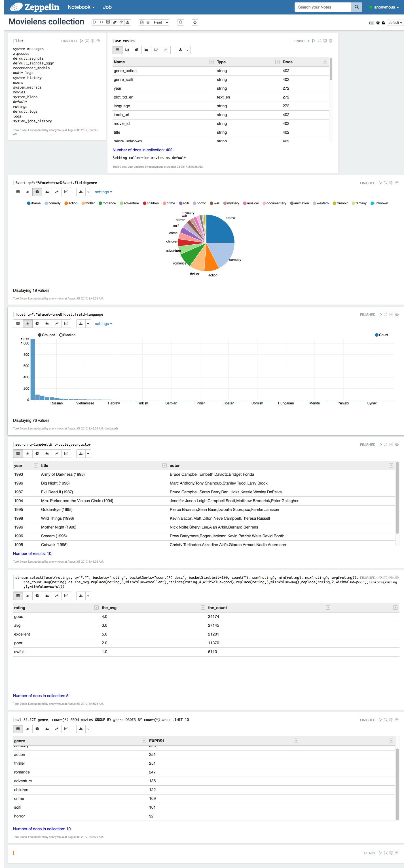This screenshot has width=404, height=868.
Task: Expand settings in the genre facet paragraph
Action: pyautogui.click(x=103, y=192)
